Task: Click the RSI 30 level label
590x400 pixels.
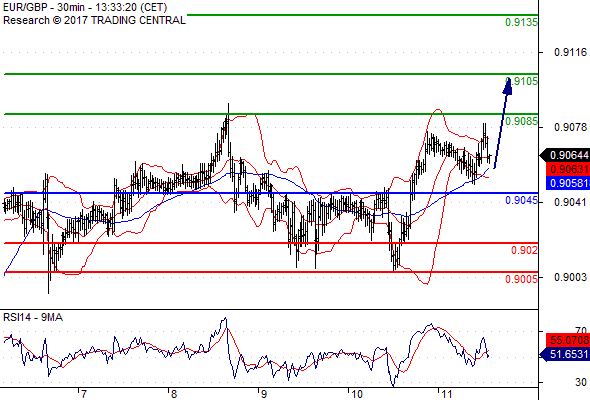Action: pyautogui.click(x=581, y=382)
